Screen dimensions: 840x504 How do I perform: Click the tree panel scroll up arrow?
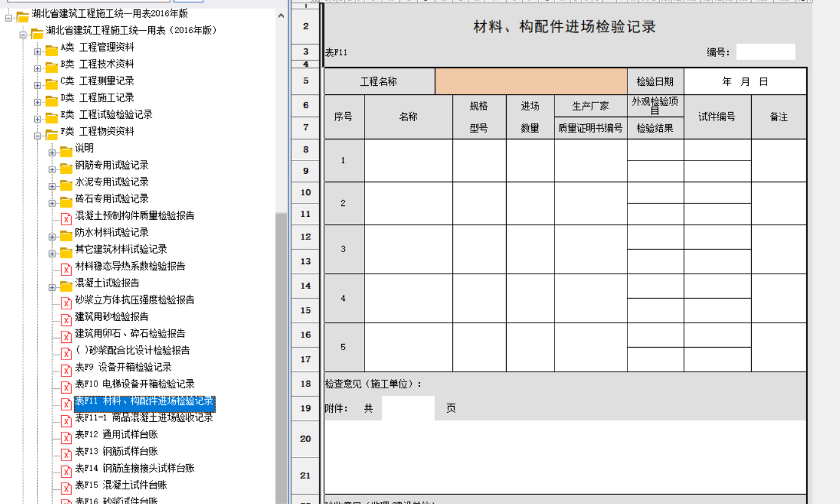pos(281,15)
